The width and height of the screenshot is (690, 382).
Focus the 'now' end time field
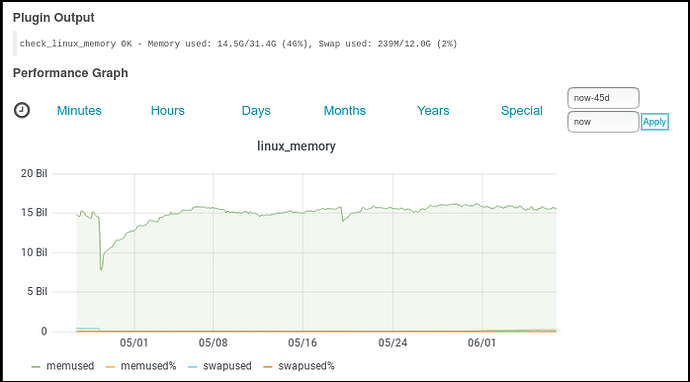pos(603,122)
